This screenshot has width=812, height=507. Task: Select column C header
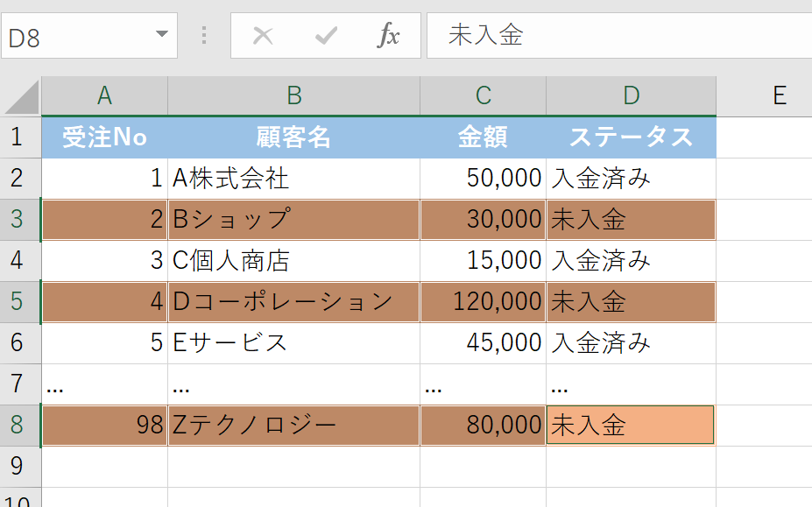click(483, 95)
